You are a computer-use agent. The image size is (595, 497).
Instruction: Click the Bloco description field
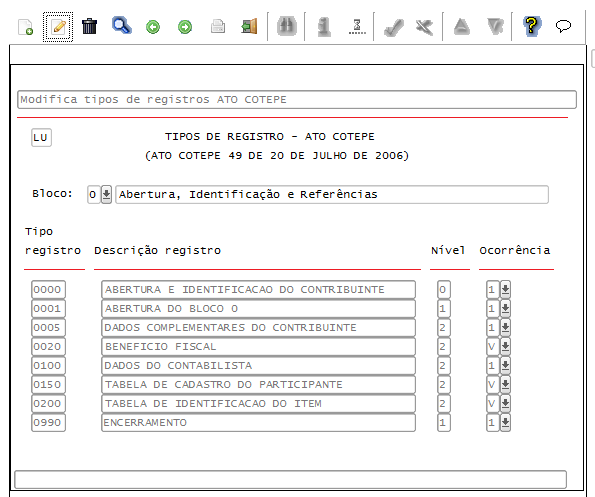pos(332,194)
